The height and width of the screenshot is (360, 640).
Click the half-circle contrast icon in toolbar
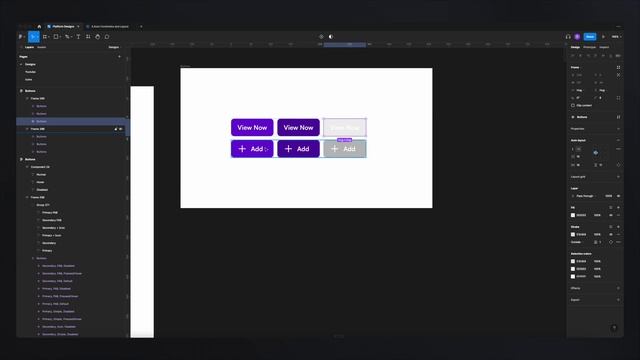tap(331, 37)
